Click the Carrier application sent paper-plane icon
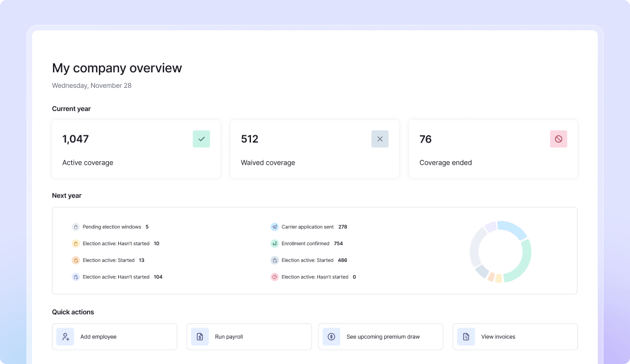The width and height of the screenshot is (630, 364). pyautogui.click(x=275, y=227)
